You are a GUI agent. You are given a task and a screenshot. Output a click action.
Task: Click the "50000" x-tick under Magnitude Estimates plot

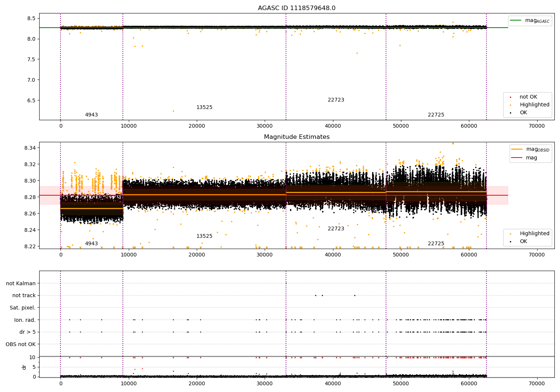401,255
